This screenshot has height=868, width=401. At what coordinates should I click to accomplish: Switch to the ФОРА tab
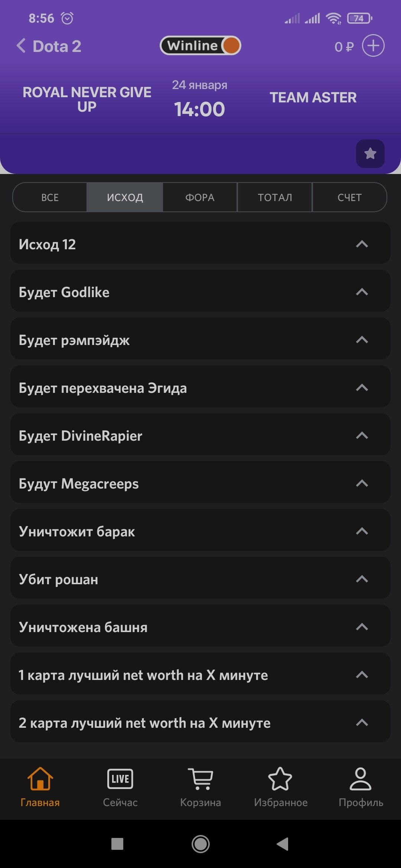(200, 197)
